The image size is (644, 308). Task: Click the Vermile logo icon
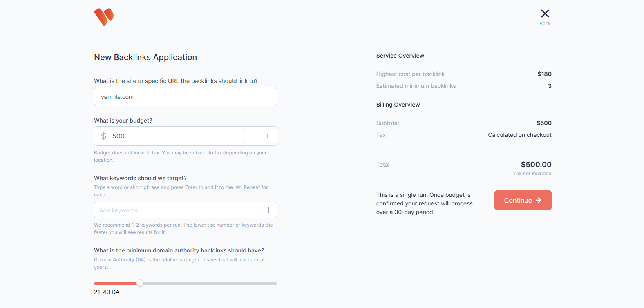[x=104, y=17]
